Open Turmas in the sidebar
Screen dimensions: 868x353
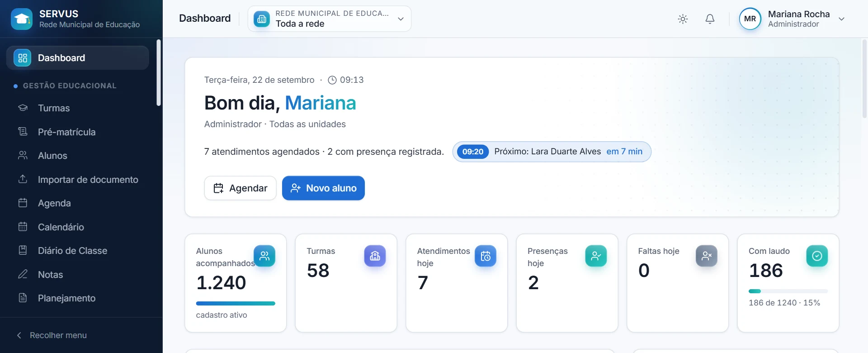77,108
